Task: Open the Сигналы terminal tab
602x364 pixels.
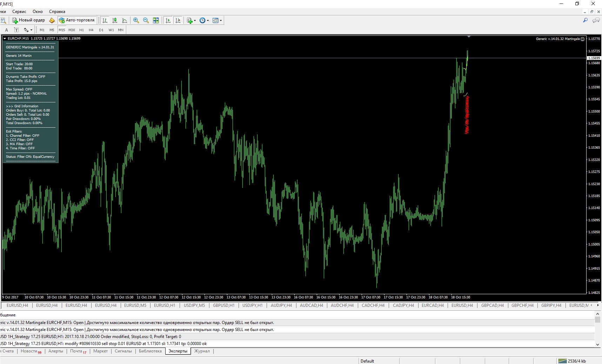Action: coord(123,351)
